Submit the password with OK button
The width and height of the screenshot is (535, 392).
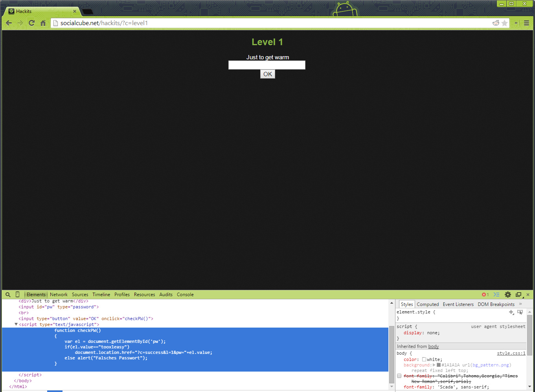click(x=268, y=74)
